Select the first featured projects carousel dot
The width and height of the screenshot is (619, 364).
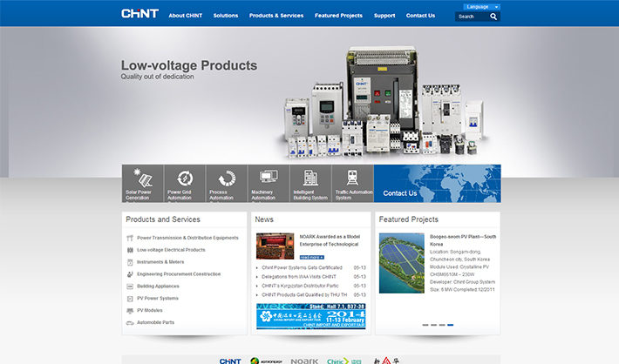coord(425,325)
